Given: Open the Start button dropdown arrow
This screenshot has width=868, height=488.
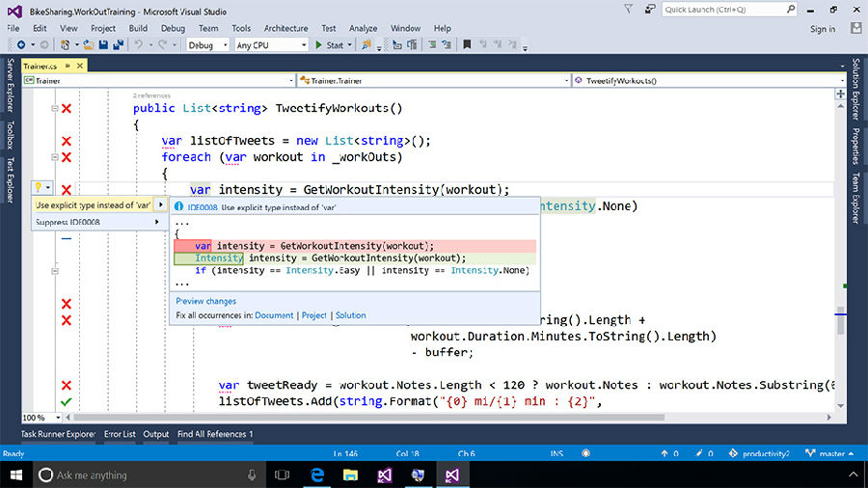Looking at the screenshot, I should pyautogui.click(x=350, y=45).
